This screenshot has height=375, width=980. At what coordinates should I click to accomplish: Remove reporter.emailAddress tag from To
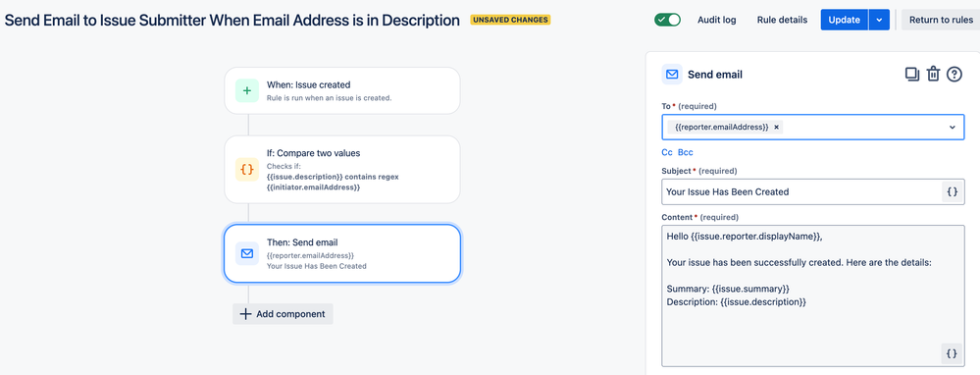pyautogui.click(x=776, y=127)
